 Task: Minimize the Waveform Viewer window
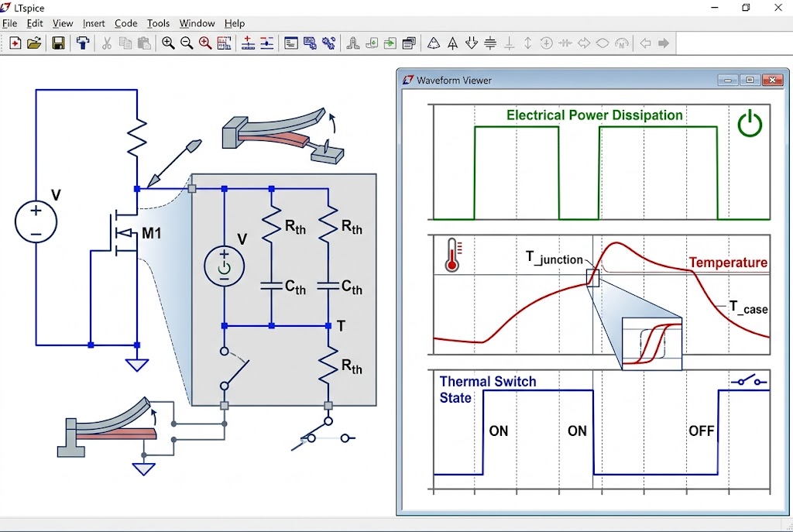[x=728, y=80]
